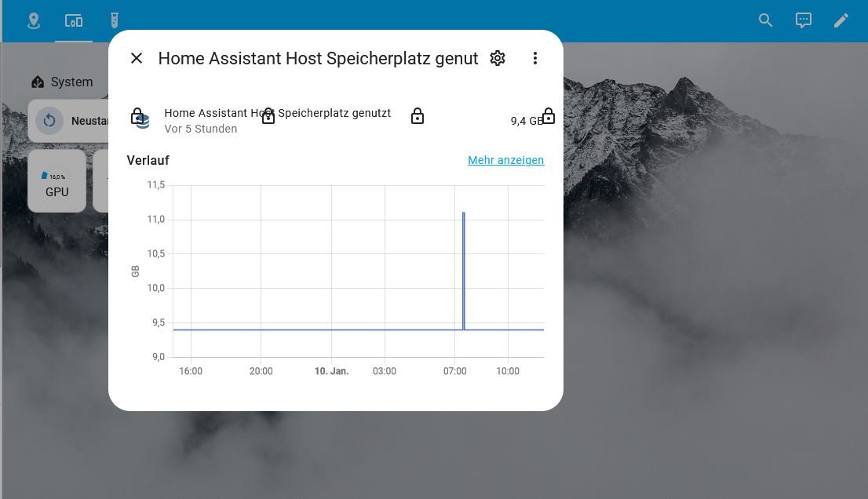Viewport: 868px width, 499px height.
Task: Switch to the devices dashboard tab
Action: click(x=74, y=21)
